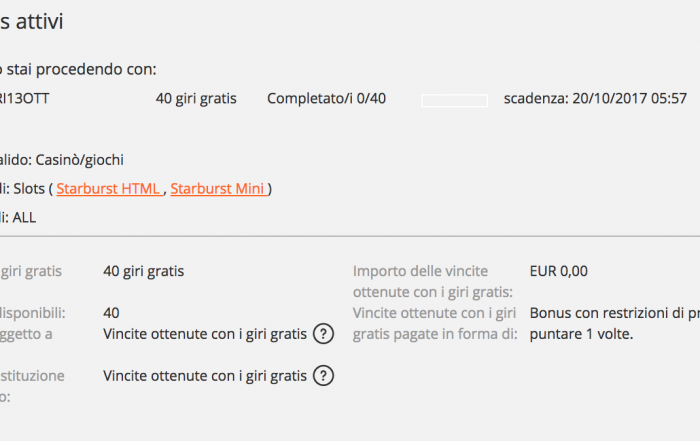Click the '40 giri gratis' value in details table
The image size is (700, 441).
143,271
